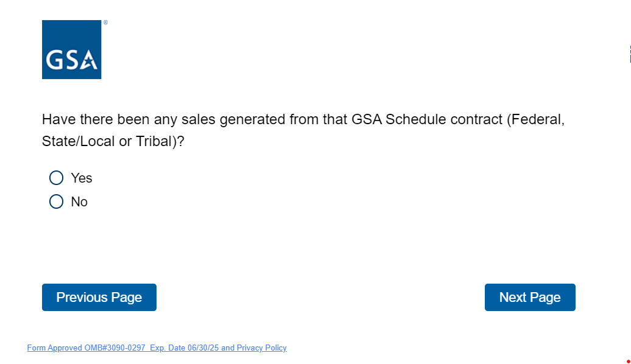Click the 'Yes' answer label text
Image resolution: width=631 pixels, height=364 pixels.
click(x=82, y=178)
